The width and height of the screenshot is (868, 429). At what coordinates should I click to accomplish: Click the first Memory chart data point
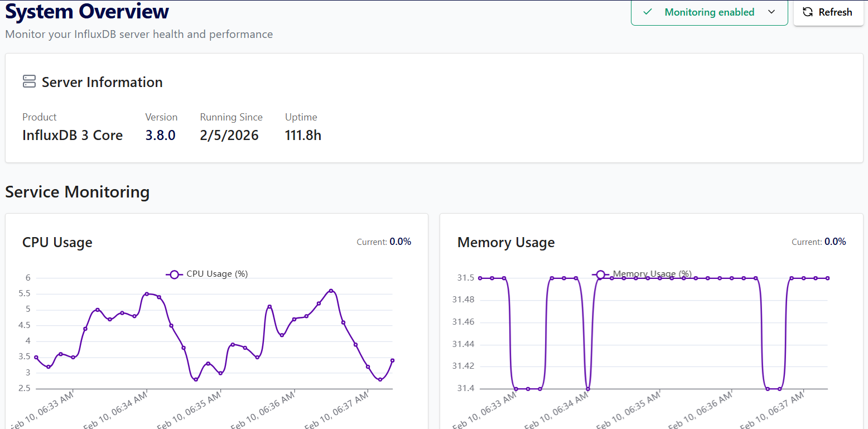click(480, 278)
